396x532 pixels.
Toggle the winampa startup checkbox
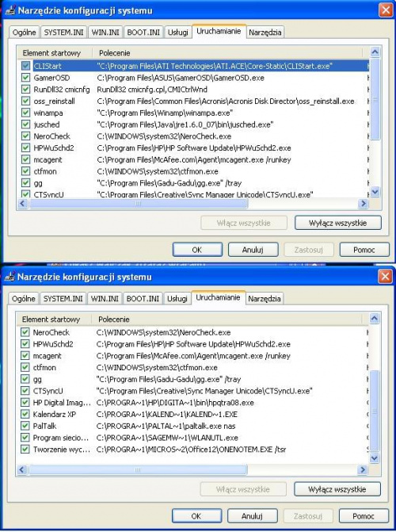(26, 113)
